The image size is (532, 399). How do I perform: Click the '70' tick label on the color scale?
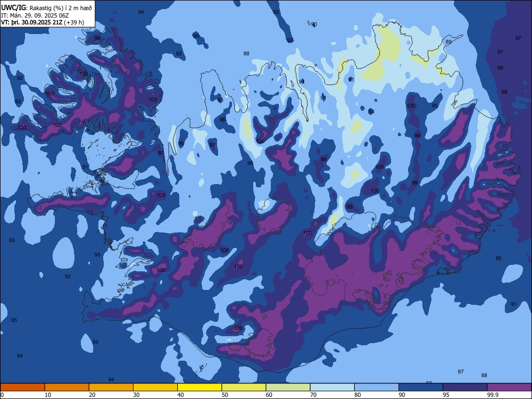(313, 395)
